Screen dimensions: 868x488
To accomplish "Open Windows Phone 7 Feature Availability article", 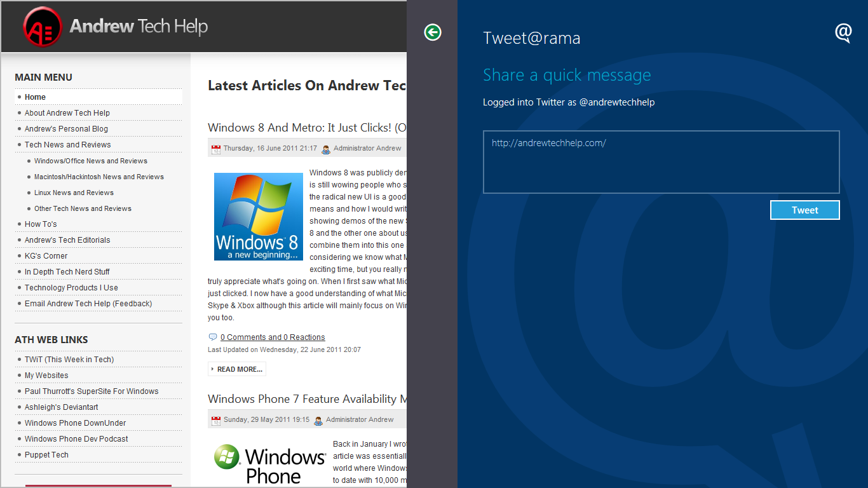I will (x=307, y=399).
